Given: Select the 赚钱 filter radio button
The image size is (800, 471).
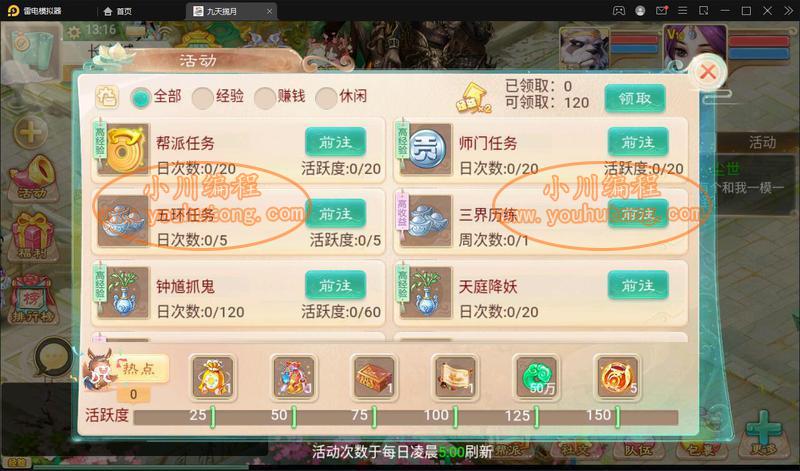Looking at the screenshot, I should click(x=265, y=97).
